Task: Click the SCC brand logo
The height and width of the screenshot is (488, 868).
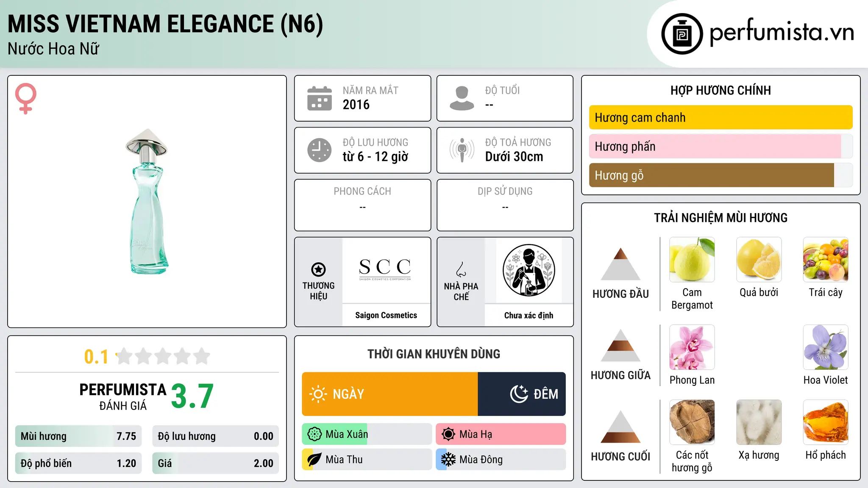Action: (x=385, y=269)
